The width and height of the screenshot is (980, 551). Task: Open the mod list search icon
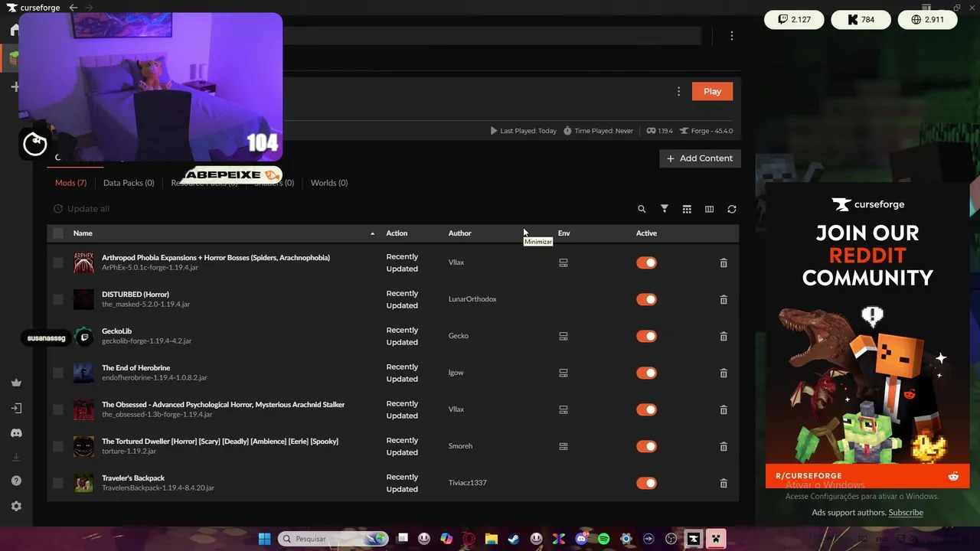click(x=642, y=209)
